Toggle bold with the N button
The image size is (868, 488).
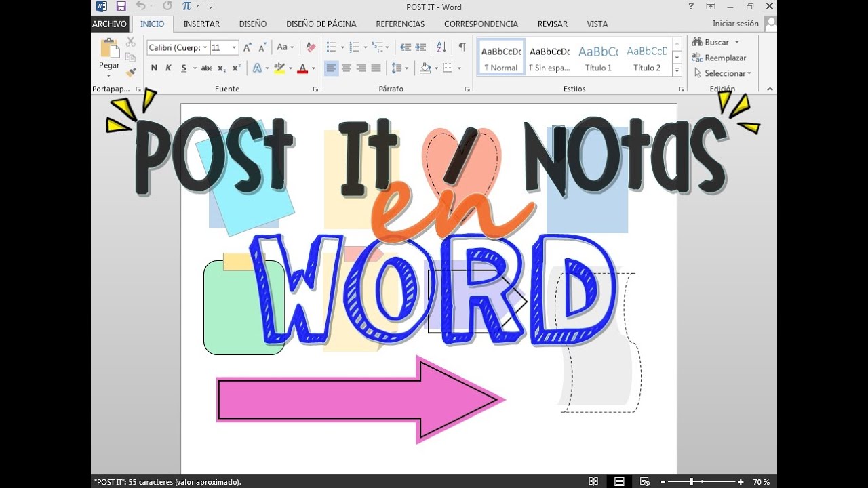click(x=154, y=68)
